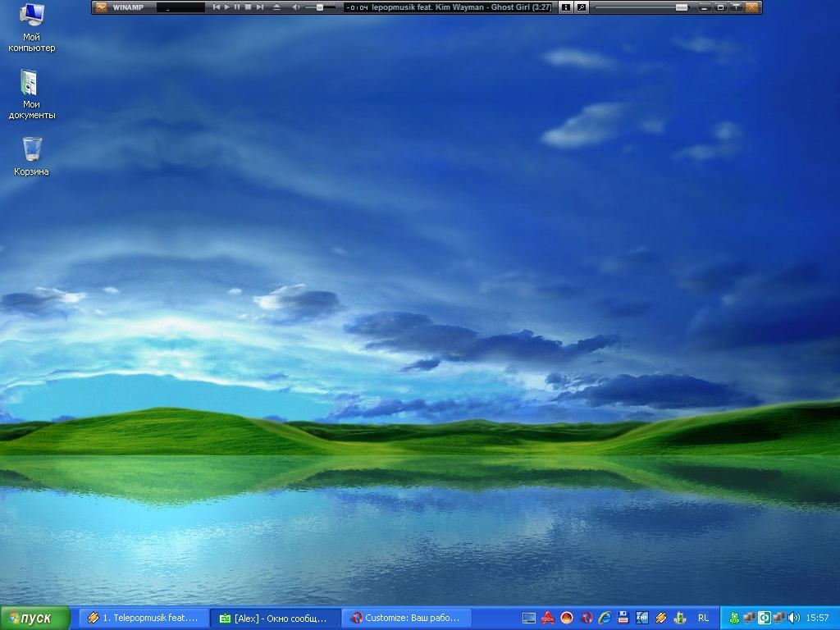Skip to the next track in Winamp

pyautogui.click(x=260, y=7)
